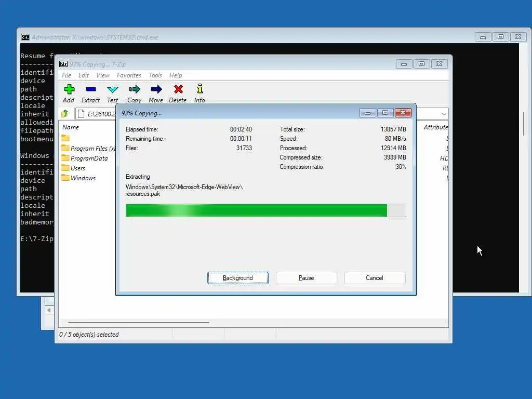Click the Background button
Screen dimensions: 532x399
(x=238, y=278)
